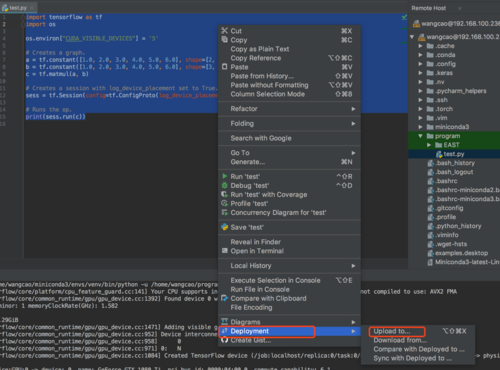Close the test.py editor tab
This screenshot has height=370, width=500.
click(x=32, y=7)
